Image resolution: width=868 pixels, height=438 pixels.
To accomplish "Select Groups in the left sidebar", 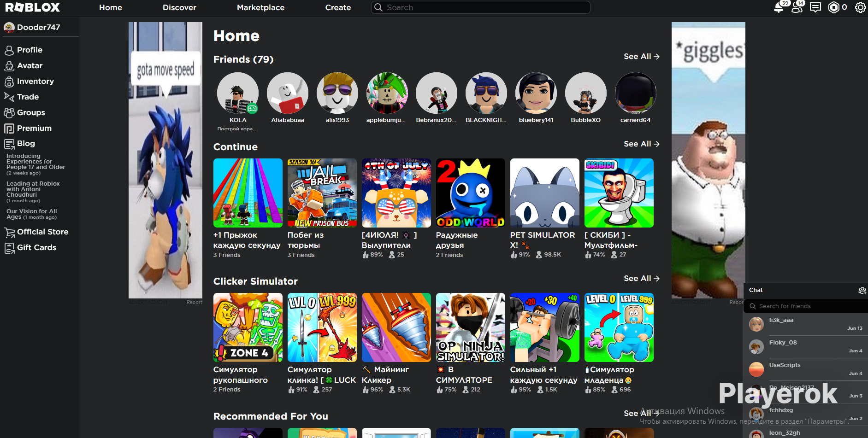I will click(x=31, y=113).
